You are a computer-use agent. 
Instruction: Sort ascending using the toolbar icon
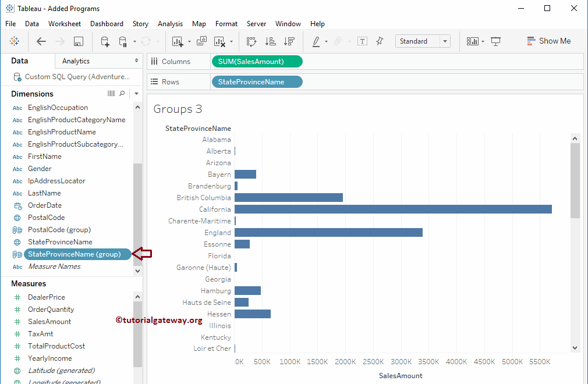270,41
